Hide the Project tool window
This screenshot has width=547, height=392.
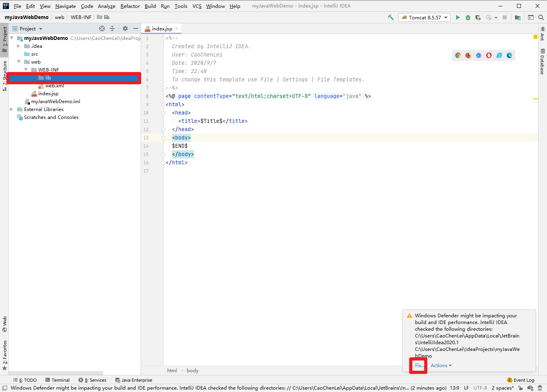pyautogui.click(x=136, y=28)
